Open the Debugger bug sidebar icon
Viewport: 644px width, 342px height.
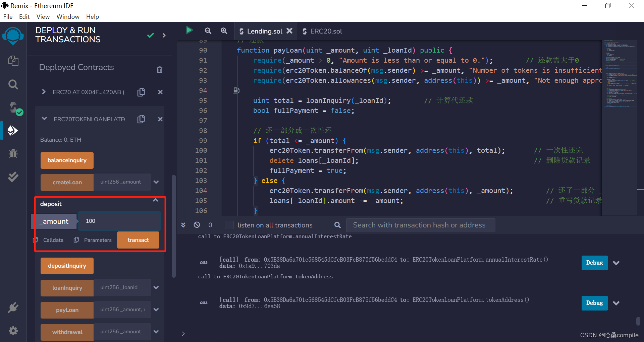[13, 153]
